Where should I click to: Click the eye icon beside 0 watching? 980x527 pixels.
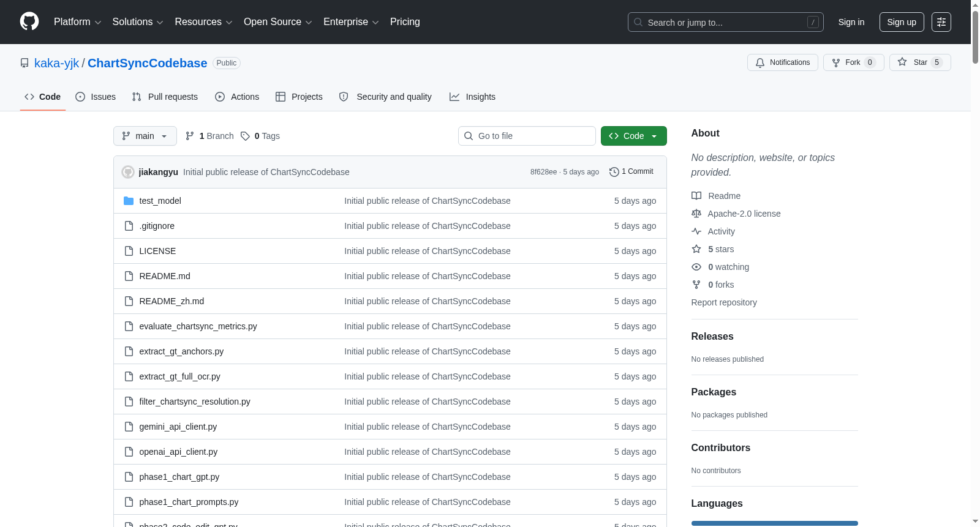(696, 267)
